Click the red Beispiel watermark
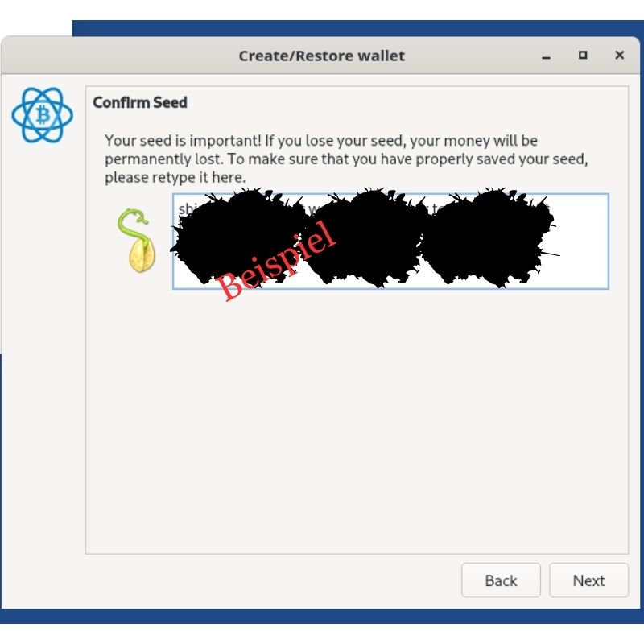644x644 pixels. pos(276,260)
